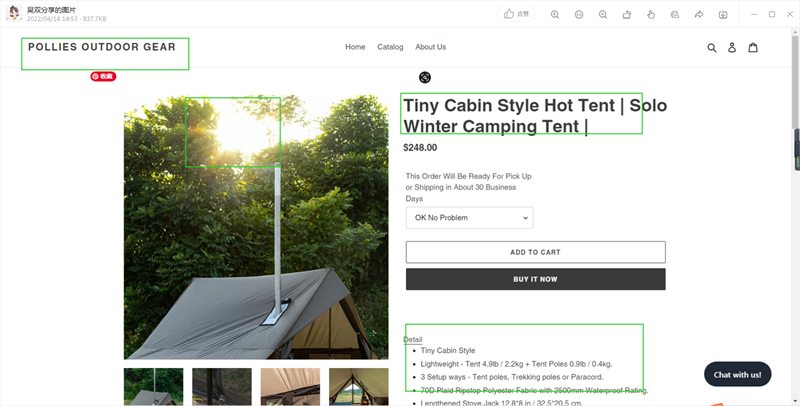
Task: Zoom in with the magnifier plus icon
Action: tap(555, 15)
